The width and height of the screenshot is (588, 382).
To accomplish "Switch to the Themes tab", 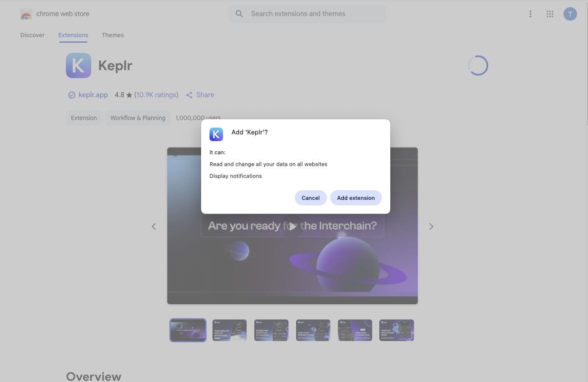I will pyautogui.click(x=113, y=35).
